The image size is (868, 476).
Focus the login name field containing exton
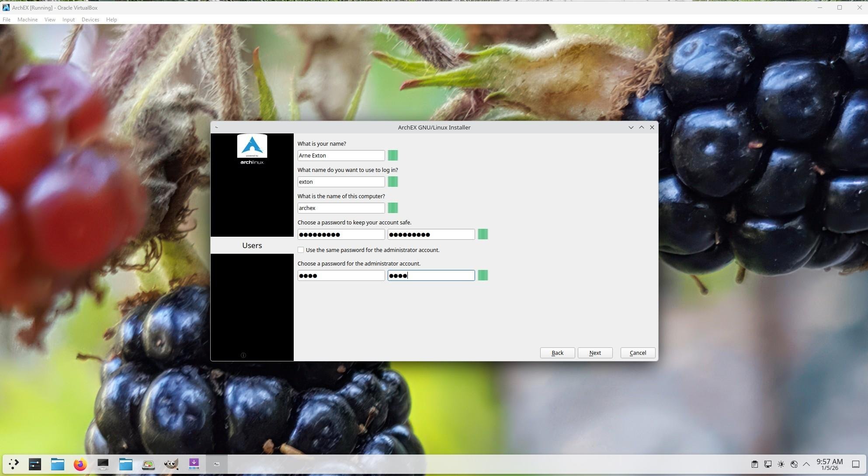341,182
